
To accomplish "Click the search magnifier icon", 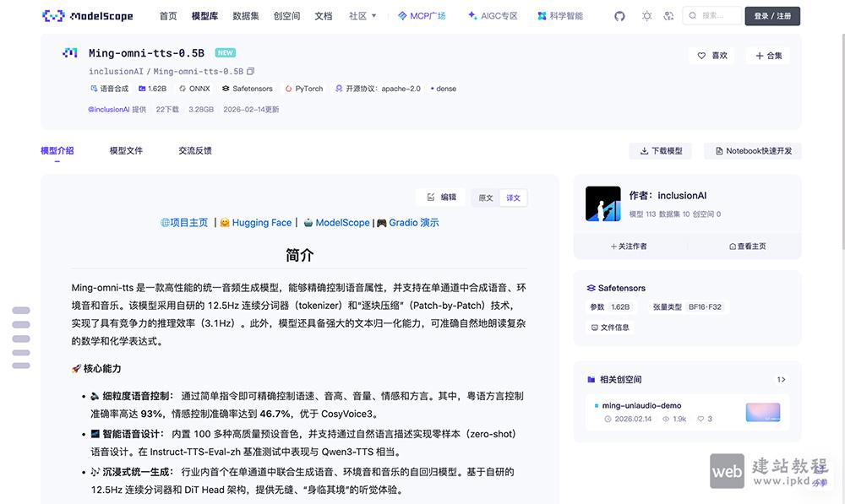I will click(691, 15).
